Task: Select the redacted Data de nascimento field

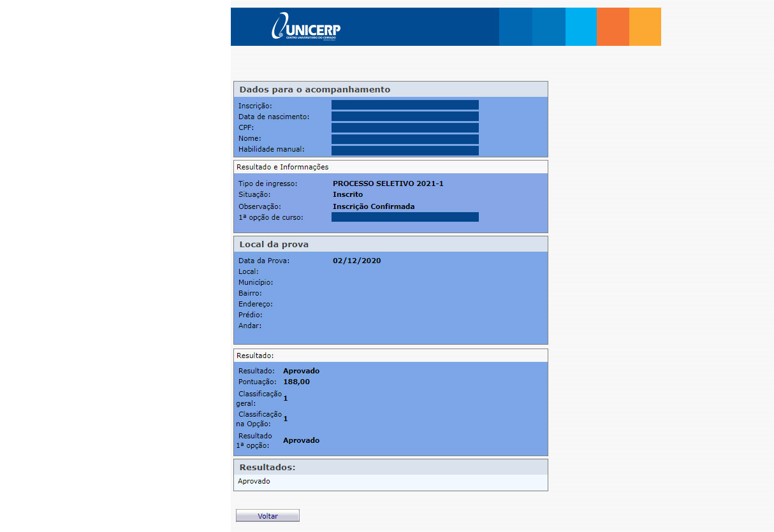Action: (405, 117)
